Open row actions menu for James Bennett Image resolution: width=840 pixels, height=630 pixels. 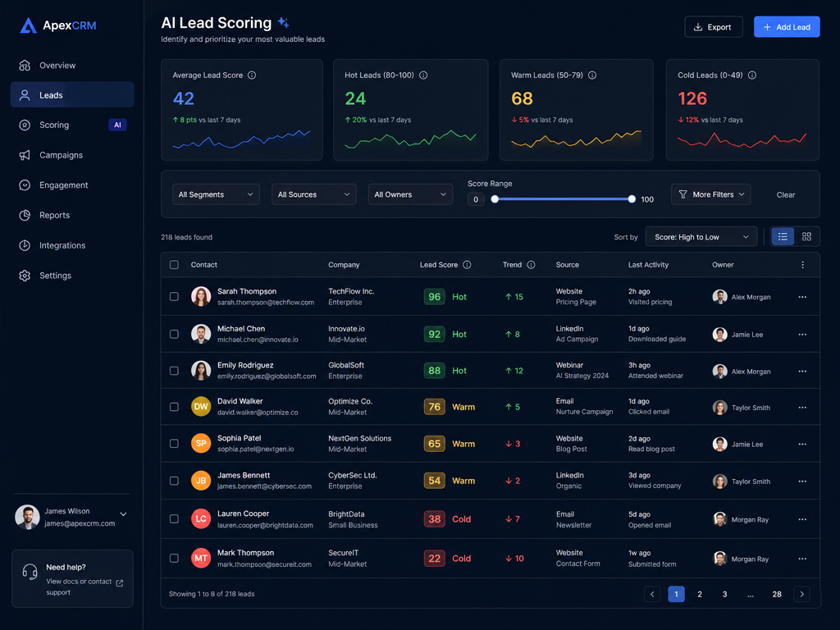tap(802, 481)
